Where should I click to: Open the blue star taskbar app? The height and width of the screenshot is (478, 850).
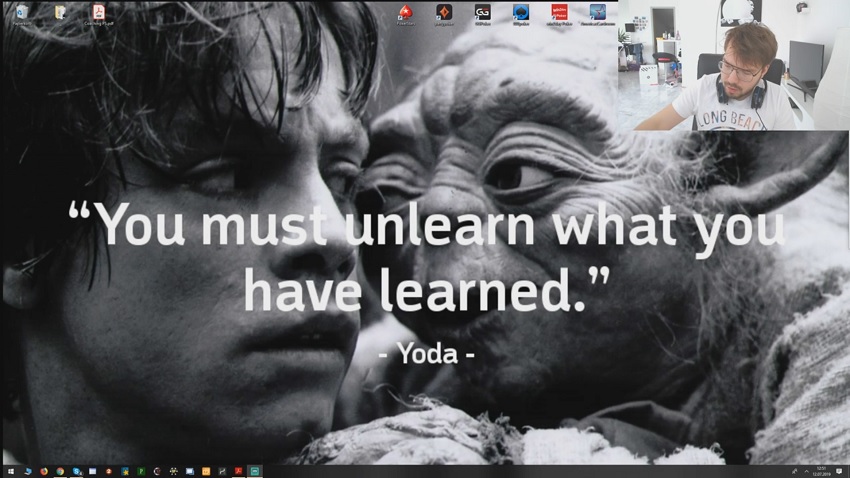125,471
